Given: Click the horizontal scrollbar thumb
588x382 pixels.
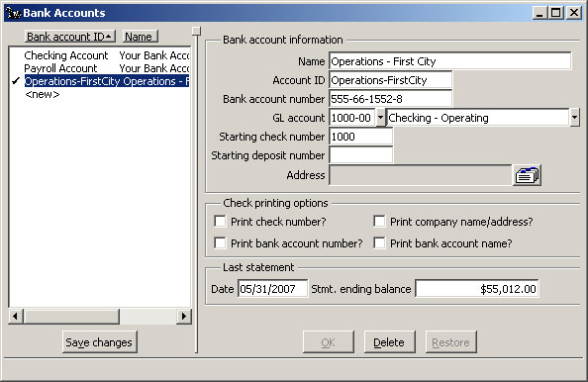Looking at the screenshot, I should click(x=71, y=317).
